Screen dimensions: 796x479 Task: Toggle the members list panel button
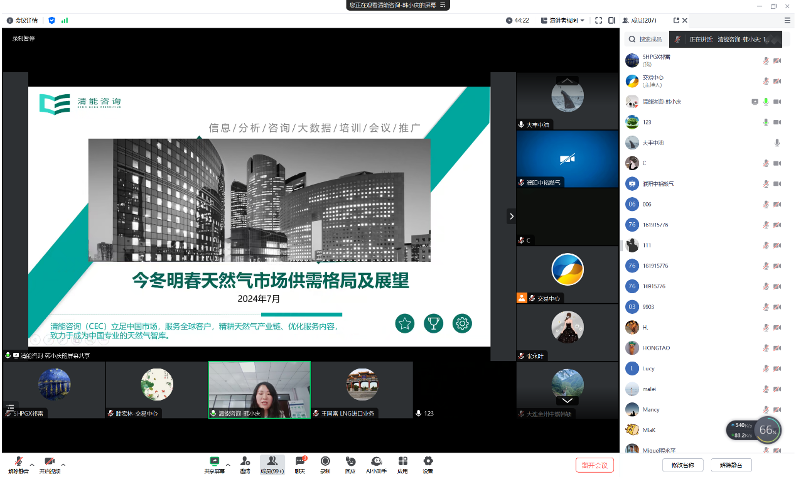273,464
